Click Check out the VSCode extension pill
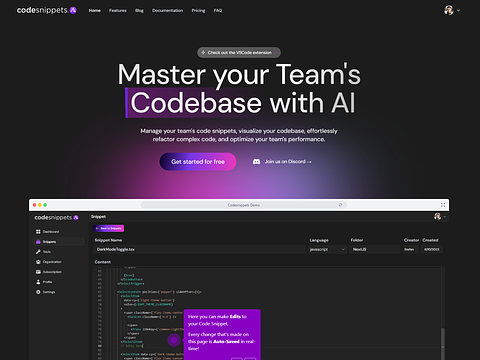 tap(239, 52)
